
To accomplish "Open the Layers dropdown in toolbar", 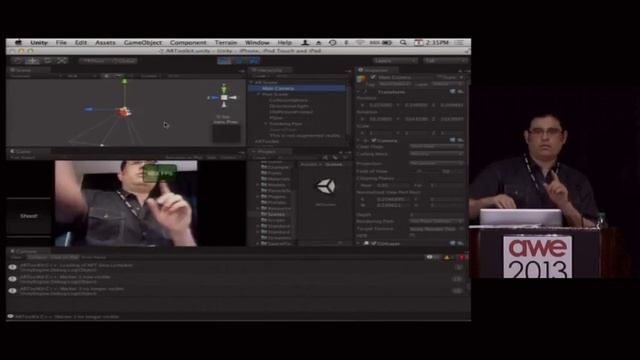I will click(x=395, y=61).
